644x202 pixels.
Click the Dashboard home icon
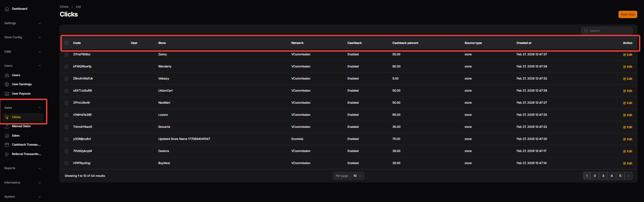tap(7, 9)
